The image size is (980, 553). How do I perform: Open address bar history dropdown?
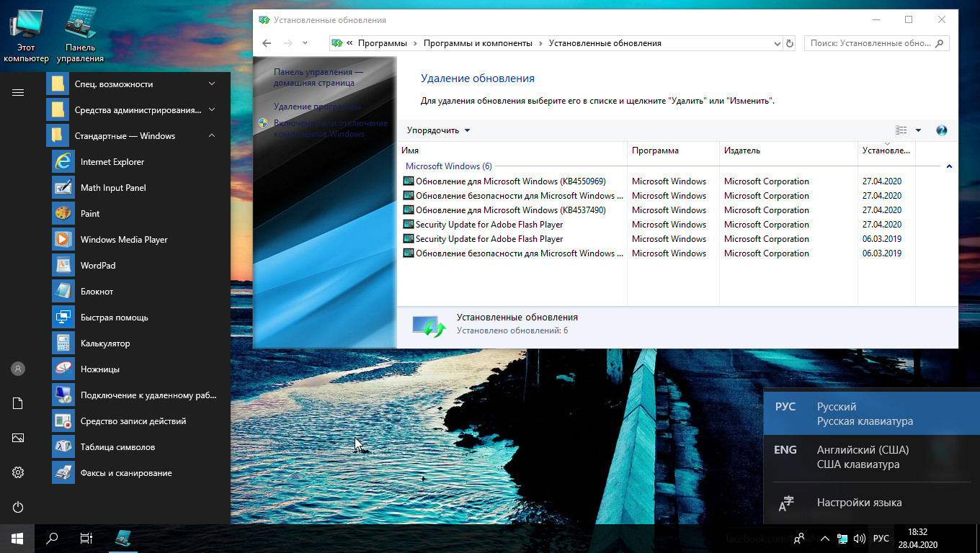777,43
